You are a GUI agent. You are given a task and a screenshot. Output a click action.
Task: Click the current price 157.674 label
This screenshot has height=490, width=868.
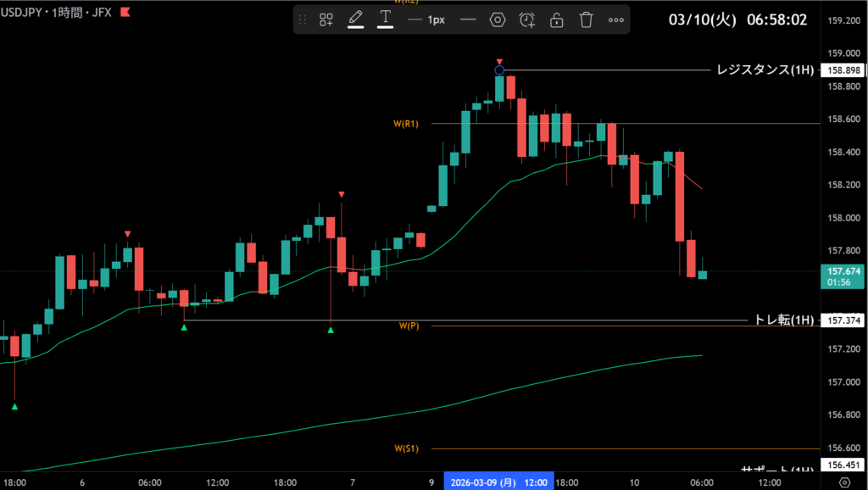[842, 271]
